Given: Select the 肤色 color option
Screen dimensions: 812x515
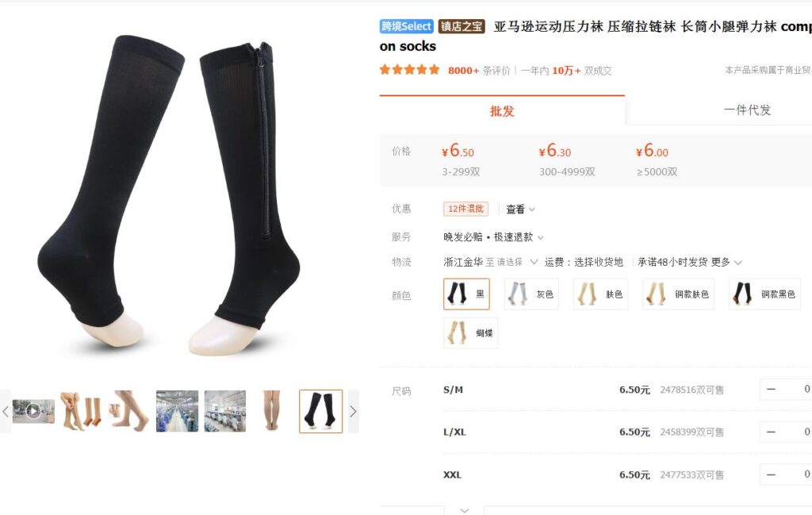Looking at the screenshot, I should [600, 294].
